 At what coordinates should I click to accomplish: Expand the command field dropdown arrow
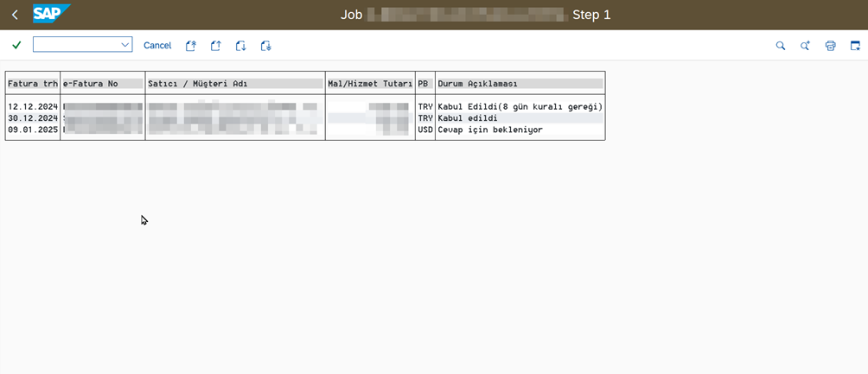[x=124, y=45]
